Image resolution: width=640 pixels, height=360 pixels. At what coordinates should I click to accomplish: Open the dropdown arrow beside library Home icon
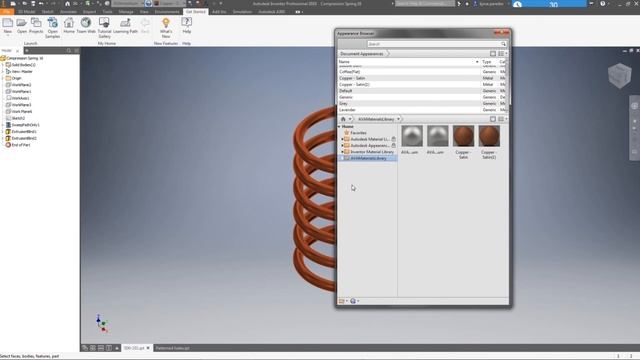pyautogui.click(x=350, y=119)
